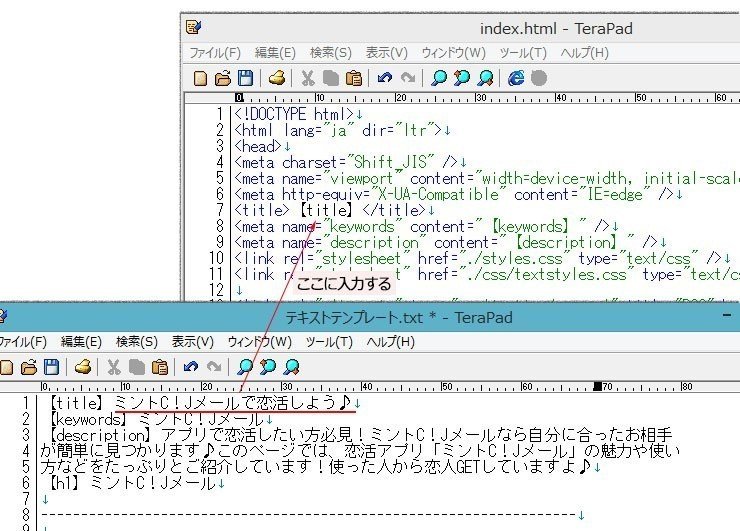Click Copy icon in index.html window

coord(330,78)
